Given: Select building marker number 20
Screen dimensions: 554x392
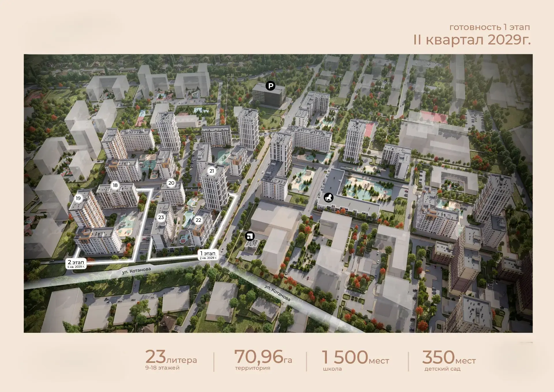Looking at the screenshot, I should [171, 183].
